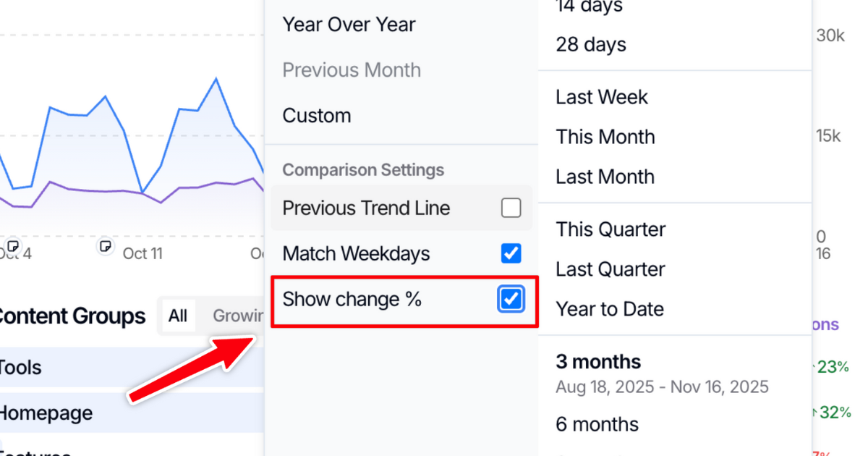The height and width of the screenshot is (456, 868).
Task: Select Last Month date range
Action: [605, 177]
